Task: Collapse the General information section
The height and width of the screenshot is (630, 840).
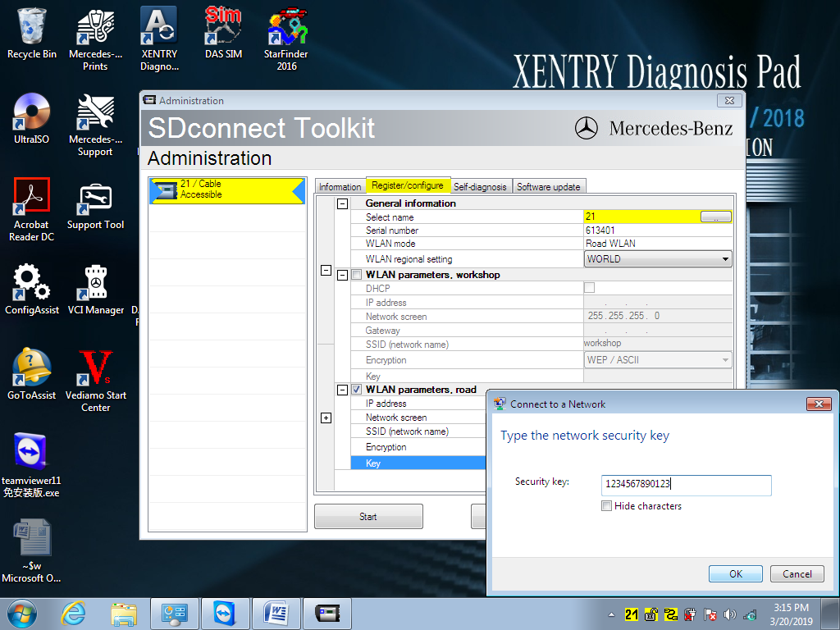Action: pos(342,203)
